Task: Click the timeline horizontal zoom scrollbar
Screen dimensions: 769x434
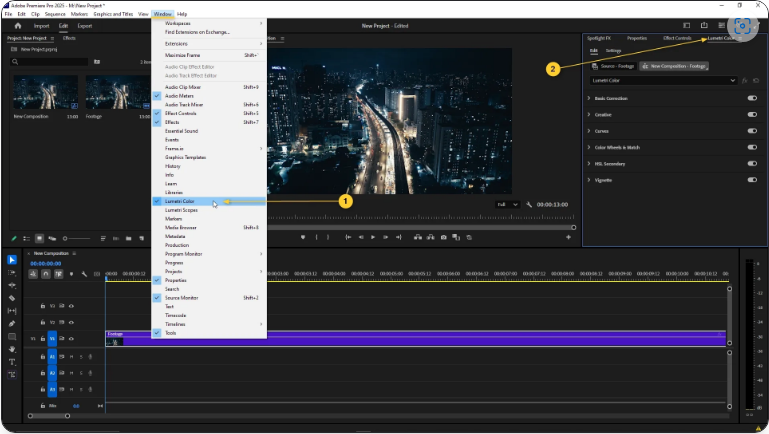Action: (x=49, y=416)
